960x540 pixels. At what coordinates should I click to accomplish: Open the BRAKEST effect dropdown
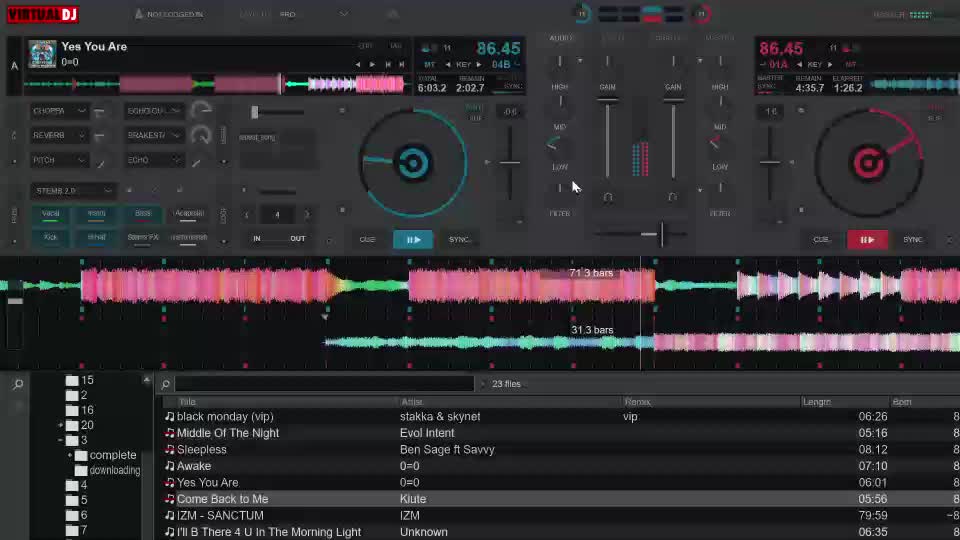pyautogui.click(x=154, y=135)
